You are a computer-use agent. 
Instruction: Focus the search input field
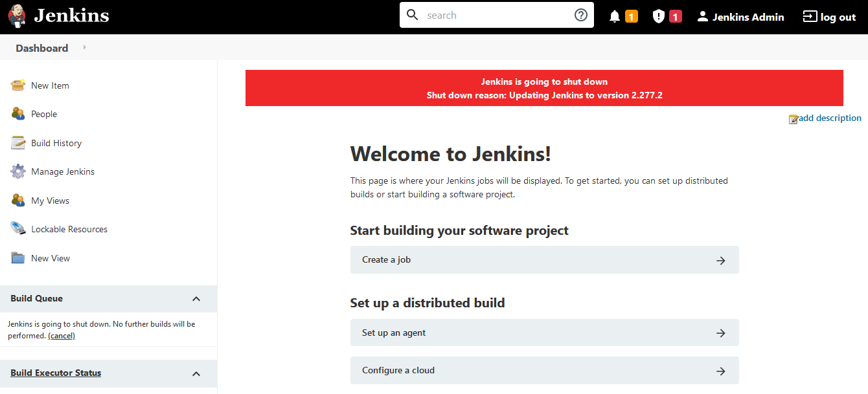497,15
